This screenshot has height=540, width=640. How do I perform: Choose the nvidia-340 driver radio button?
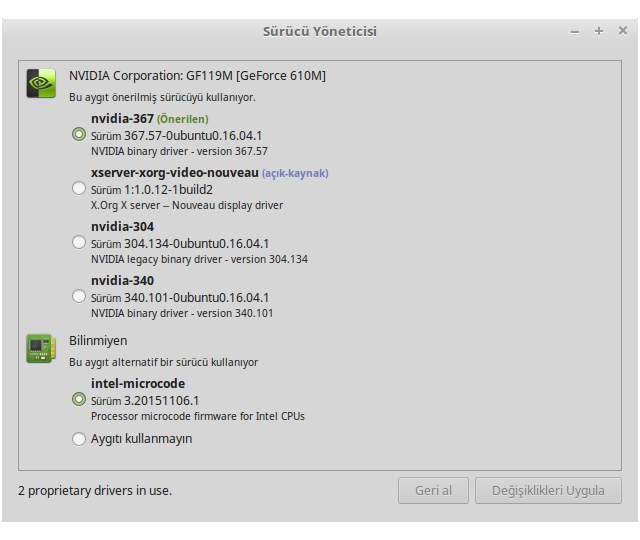pos(79,296)
